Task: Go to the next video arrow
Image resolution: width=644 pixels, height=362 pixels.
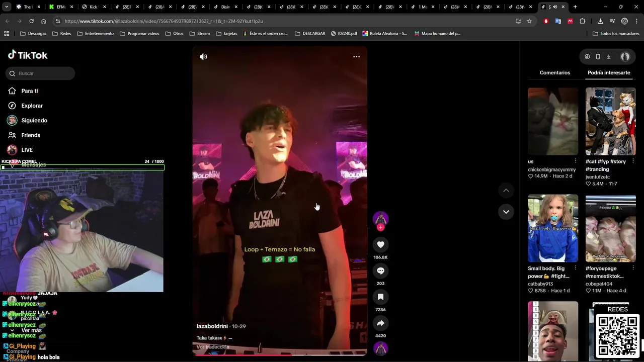Action: (506, 212)
